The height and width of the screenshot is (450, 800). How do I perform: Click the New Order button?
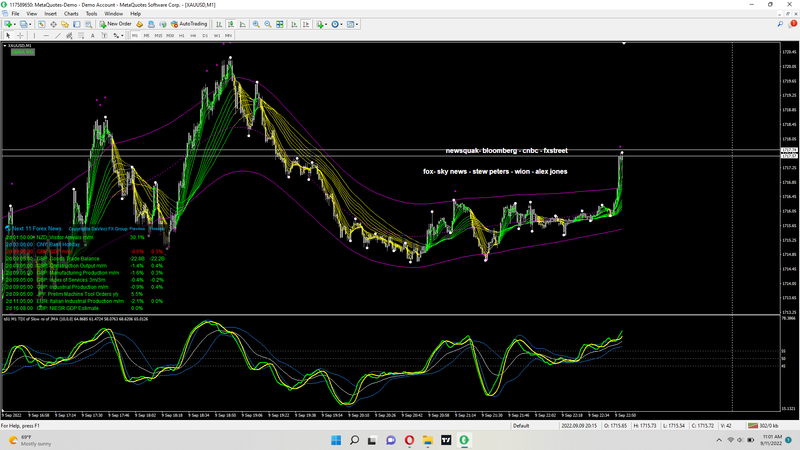point(115,24)
